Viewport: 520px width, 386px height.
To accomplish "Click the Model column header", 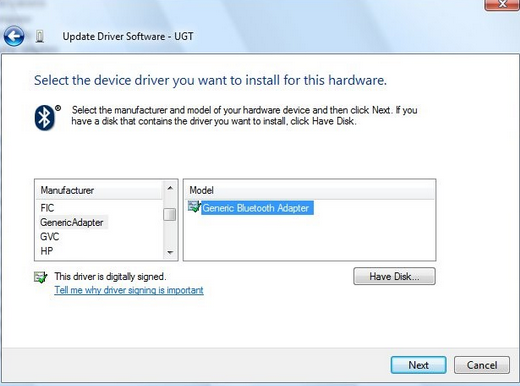I will (309, 190).
